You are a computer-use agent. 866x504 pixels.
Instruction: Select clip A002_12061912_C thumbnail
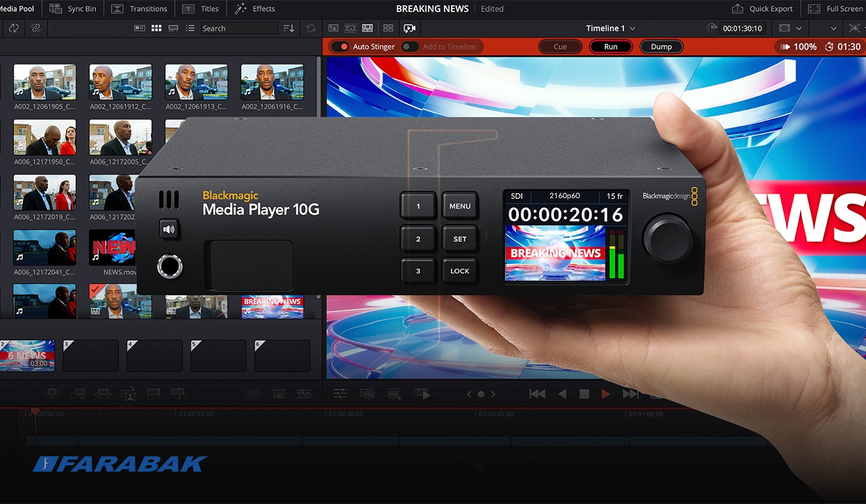coord(120,81)
